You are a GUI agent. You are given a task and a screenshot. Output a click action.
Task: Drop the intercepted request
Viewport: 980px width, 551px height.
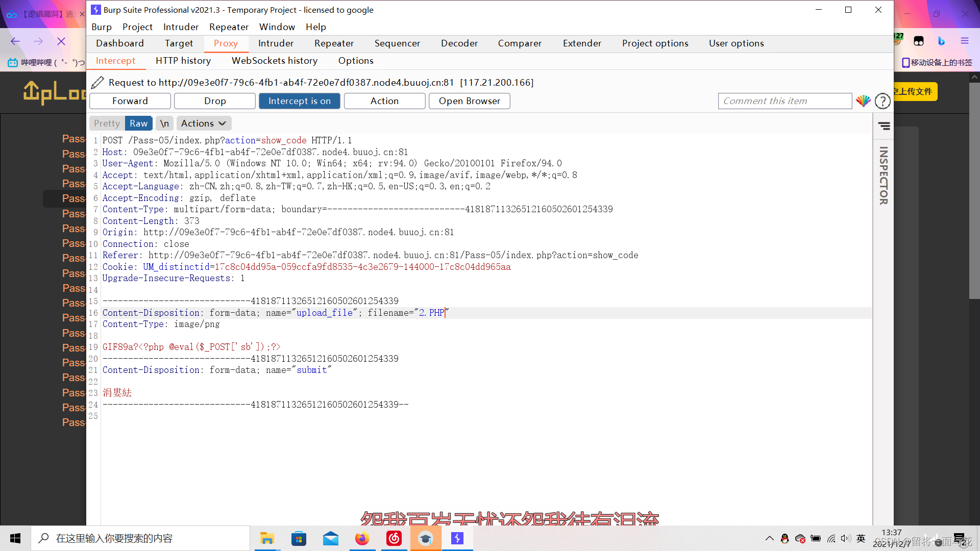coord(215,101)
